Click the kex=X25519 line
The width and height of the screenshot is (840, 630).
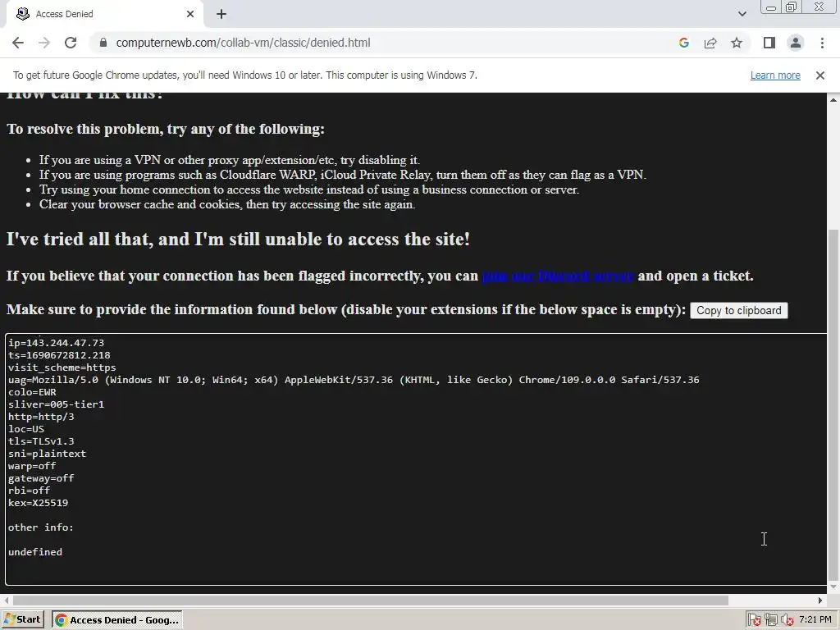[x=38, y=503]
